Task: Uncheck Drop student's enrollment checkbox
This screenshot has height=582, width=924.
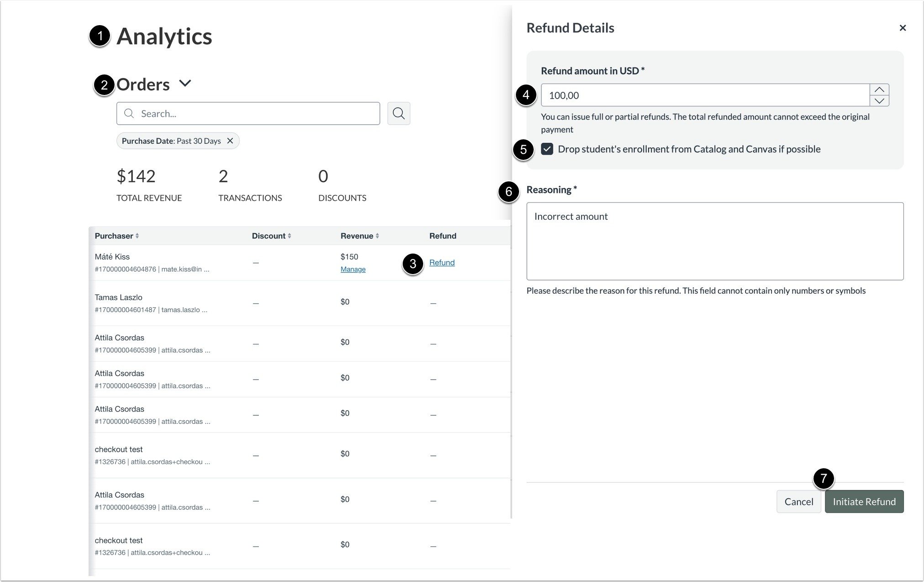Action: coord(547,149)
